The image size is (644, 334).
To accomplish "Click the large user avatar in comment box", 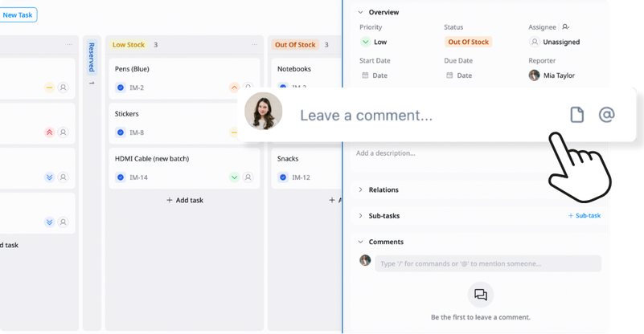I will (263, 111).
